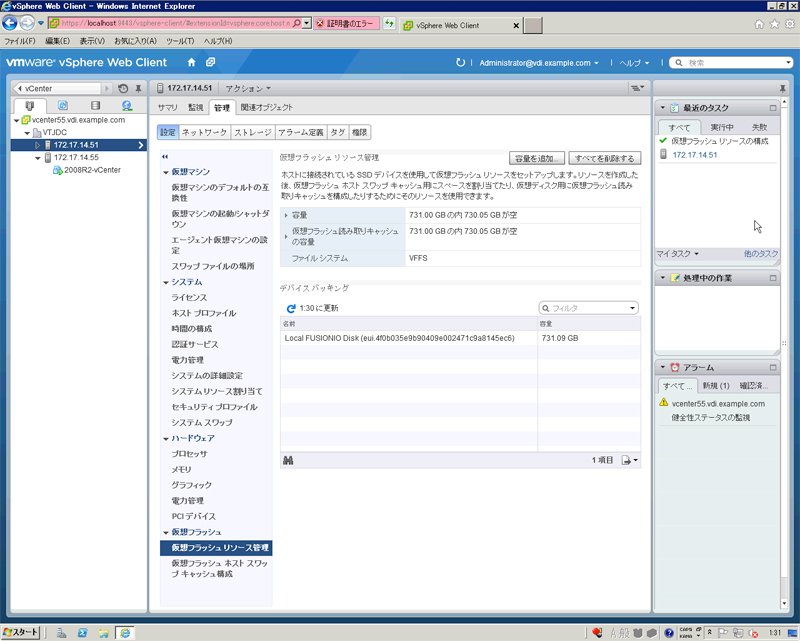Open the File (ファイル) browser menu
800x641 pixels.
click(20, 41)
